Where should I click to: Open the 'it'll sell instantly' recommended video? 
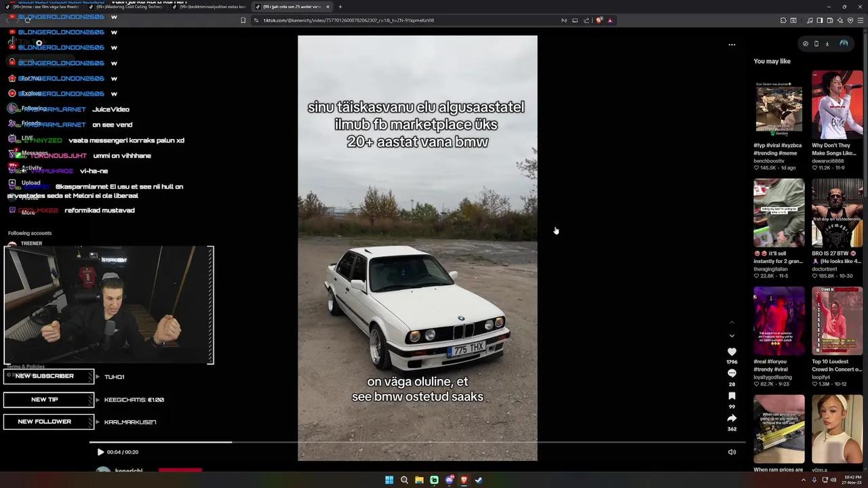click(x=778, y=213)
